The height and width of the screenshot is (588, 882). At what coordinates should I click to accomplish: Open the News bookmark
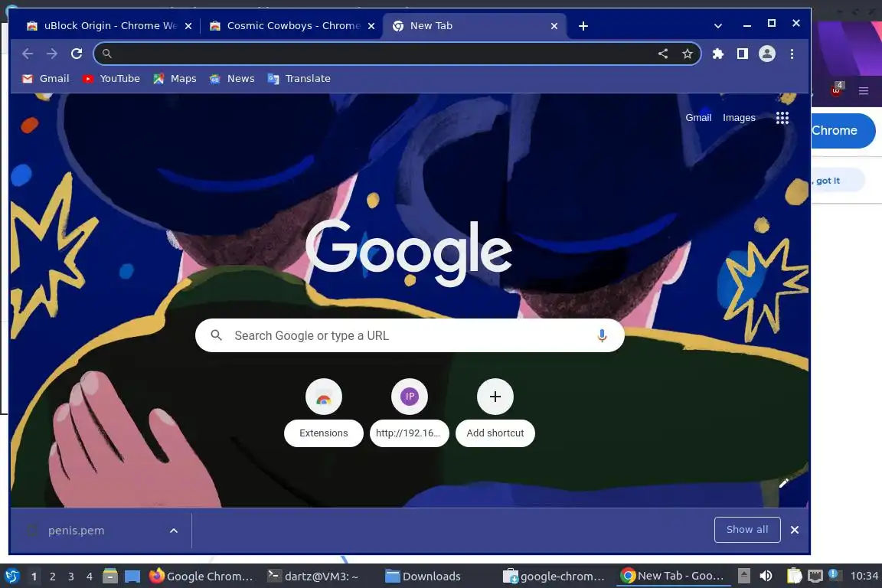232,79
